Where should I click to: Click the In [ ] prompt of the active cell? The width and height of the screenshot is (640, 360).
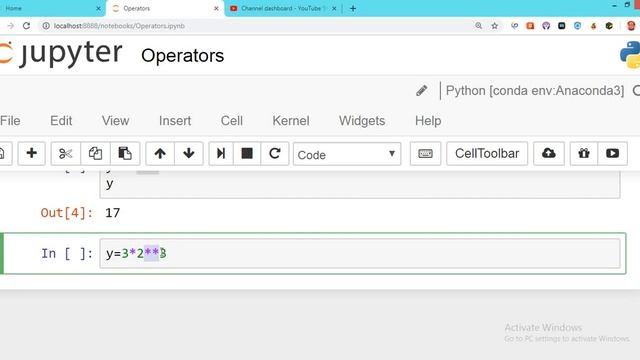(x=67, y=253)
